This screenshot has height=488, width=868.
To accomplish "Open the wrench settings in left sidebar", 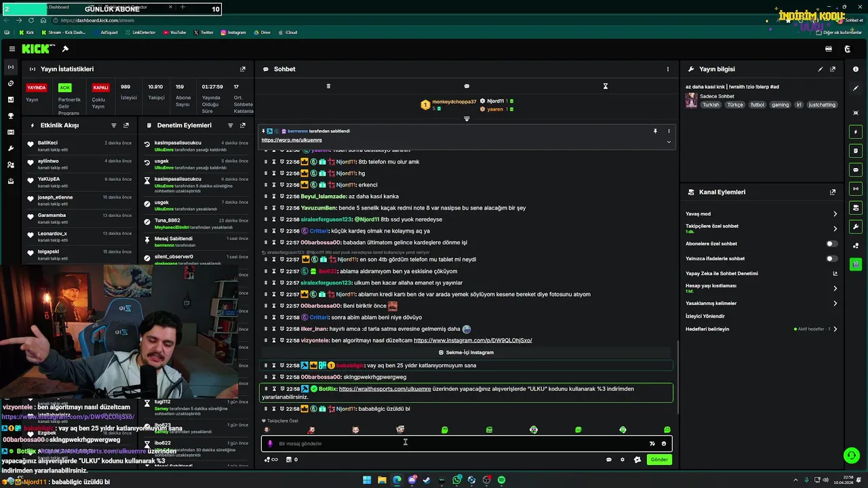I will pos(10,148).
